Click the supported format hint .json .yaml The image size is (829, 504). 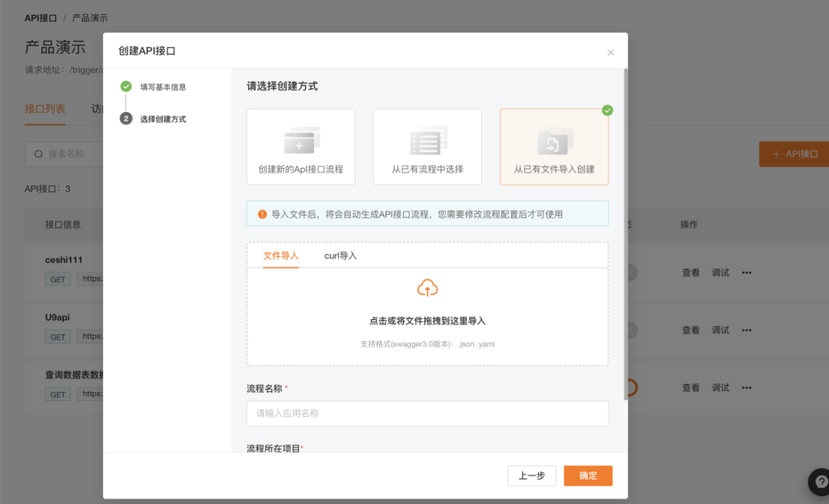tap(428, 344)
